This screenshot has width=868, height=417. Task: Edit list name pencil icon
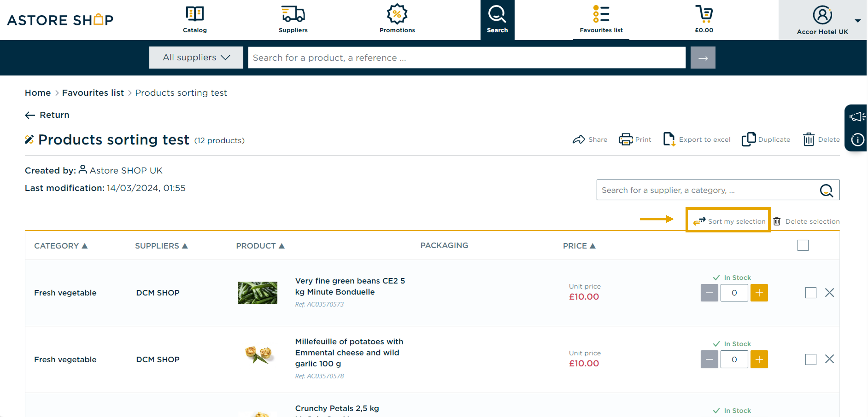[x=29, y=139]
